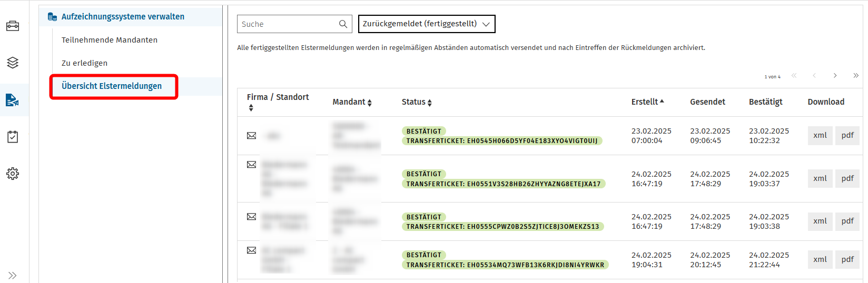This screenshot has height=283, width=868.
Task: Click transferticket EH0555CPWZ0B2S5ZJTICE8J3OMEKZS13
Action: pyautogui.click(x=503, y=227)
